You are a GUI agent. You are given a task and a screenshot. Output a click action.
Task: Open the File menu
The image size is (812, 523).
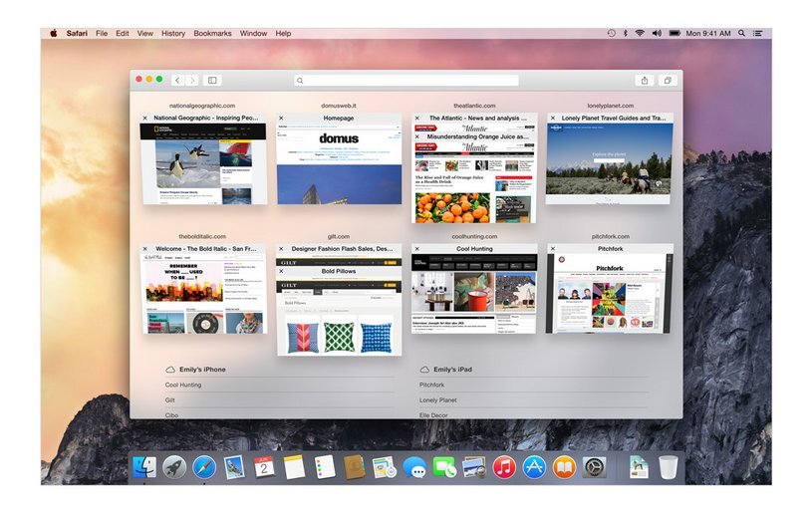pos(102,33)
